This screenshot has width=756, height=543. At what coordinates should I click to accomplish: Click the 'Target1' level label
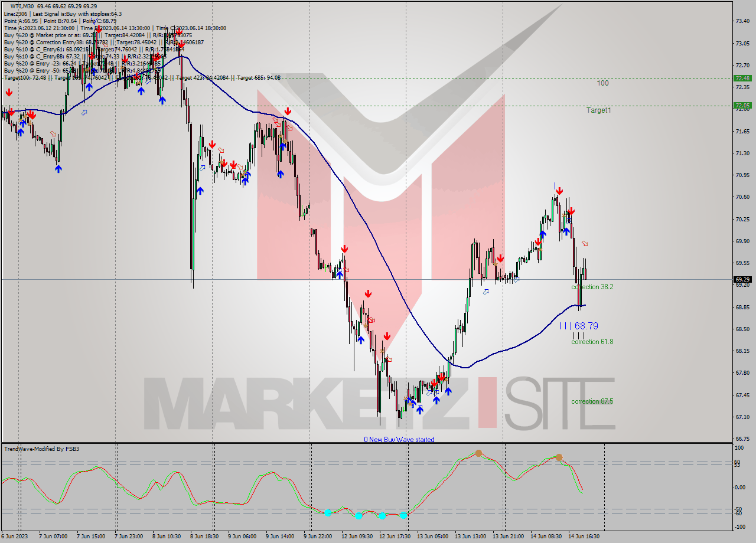coord(598,110)
